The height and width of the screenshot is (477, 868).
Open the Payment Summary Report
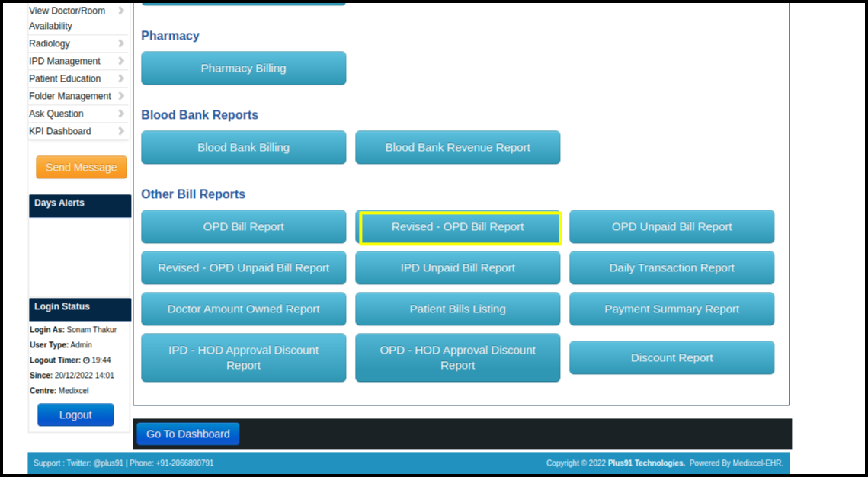671,309
